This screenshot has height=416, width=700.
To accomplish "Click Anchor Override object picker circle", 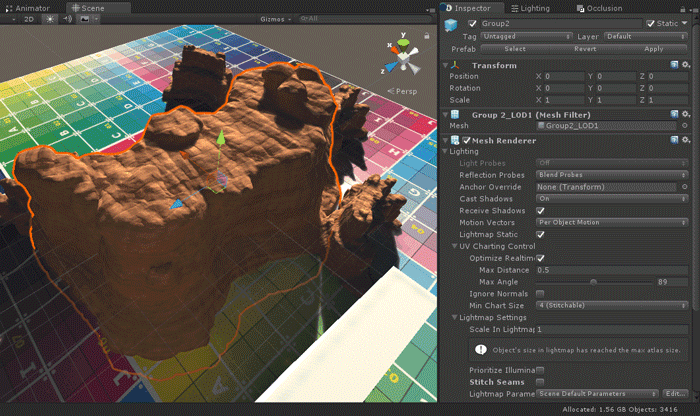I will click(x=685, y=187).
